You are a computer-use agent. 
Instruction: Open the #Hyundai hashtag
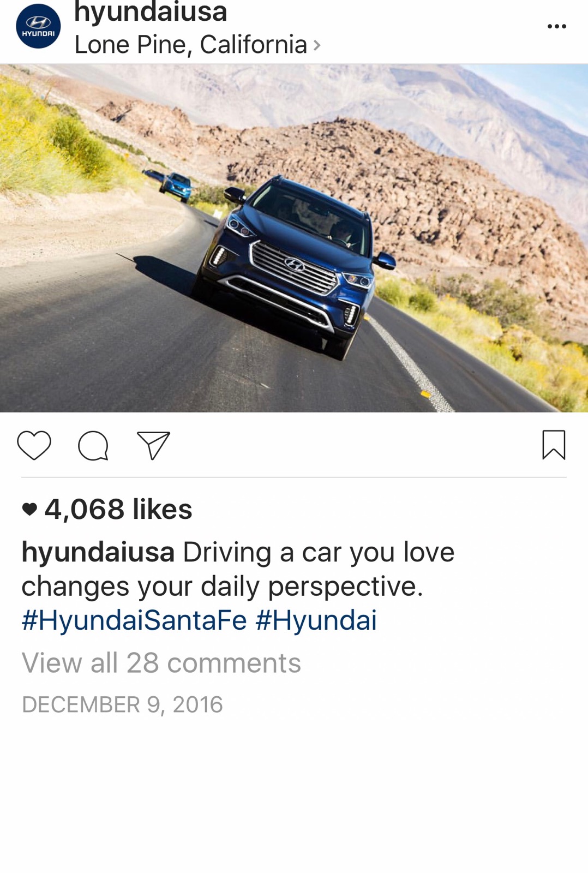[316, 620]
